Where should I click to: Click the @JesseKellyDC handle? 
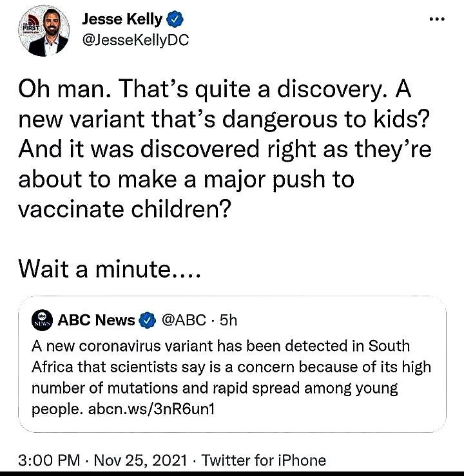(x=134, y=41)
